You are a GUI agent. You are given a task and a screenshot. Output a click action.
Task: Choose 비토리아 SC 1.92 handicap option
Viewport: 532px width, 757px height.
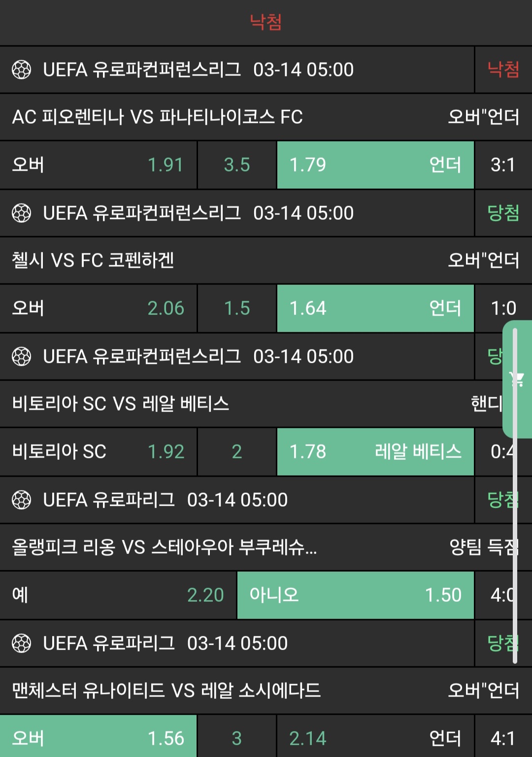click(x=99, y=452)
